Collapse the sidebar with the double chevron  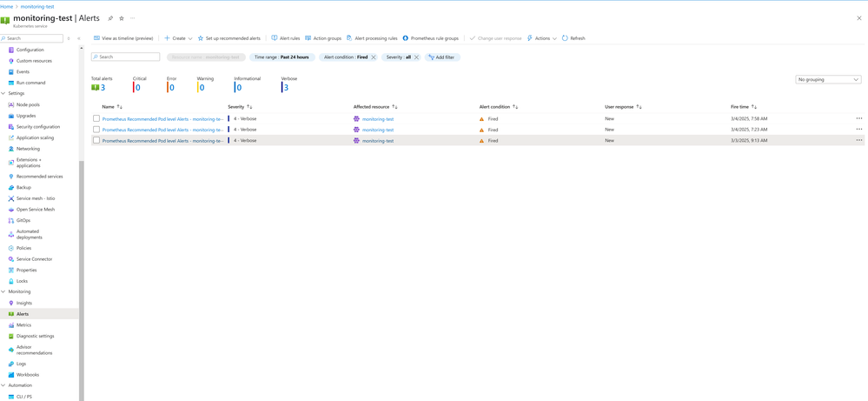78,38
